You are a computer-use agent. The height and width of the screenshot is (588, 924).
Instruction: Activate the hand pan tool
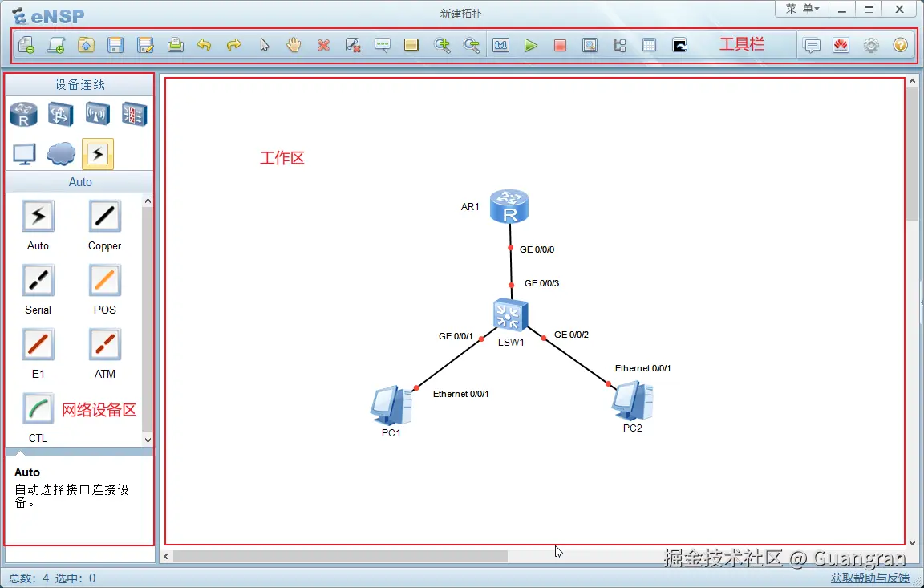[294, 45]
